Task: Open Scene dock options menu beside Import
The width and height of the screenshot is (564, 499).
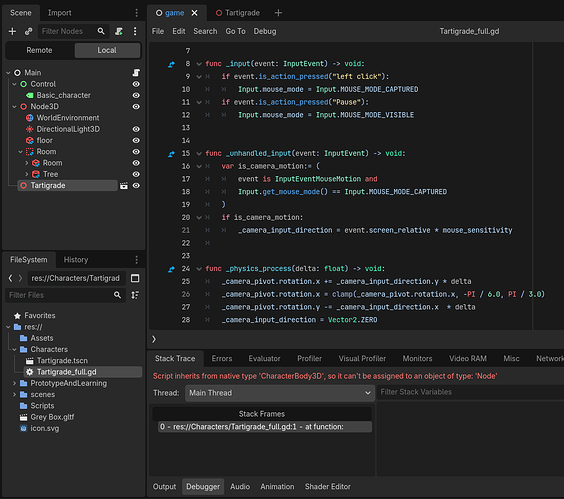Action: tap(136, 13)
